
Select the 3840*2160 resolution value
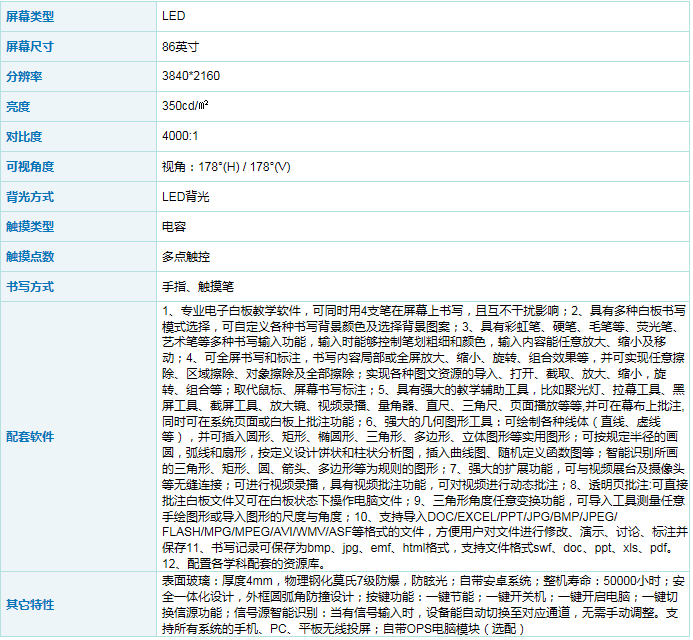[x=191, y=76]
